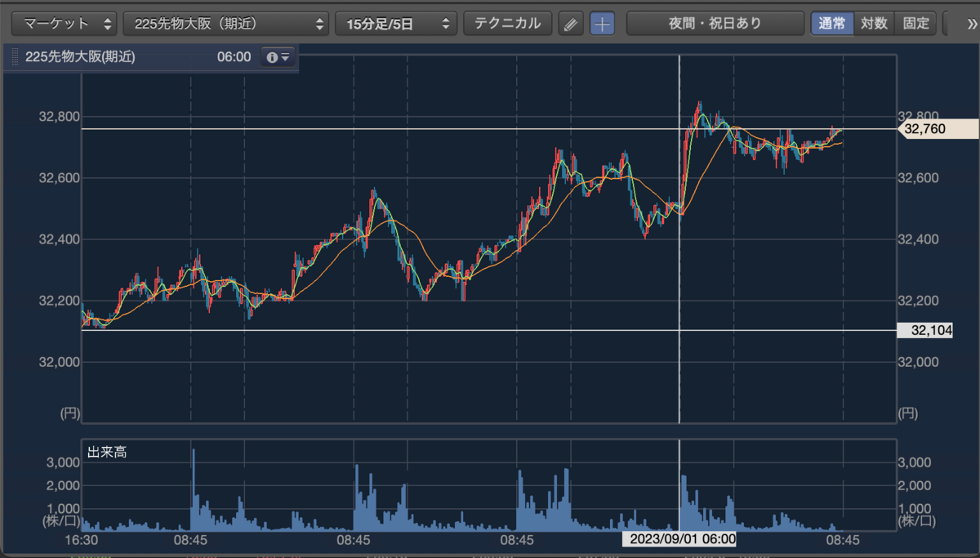Open the 15分足/5日 timeframe dropdown
Image resolution: width=980 pixels, height=558 pixels.
pyautogui.click(x=396, y=23)
